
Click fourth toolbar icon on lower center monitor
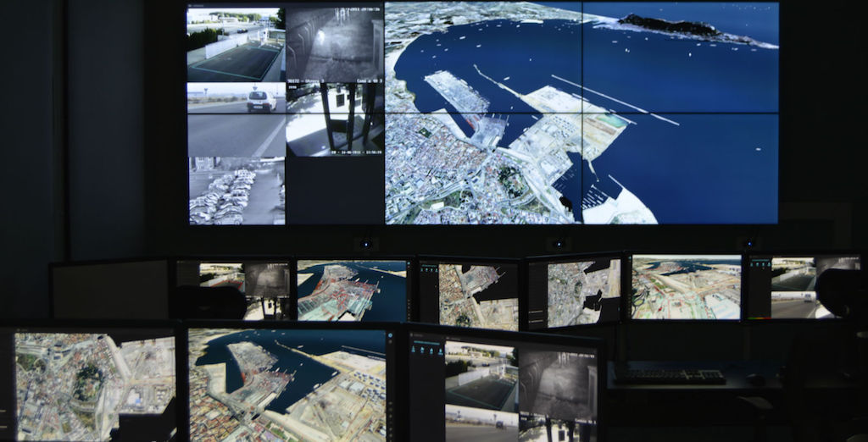440,351
